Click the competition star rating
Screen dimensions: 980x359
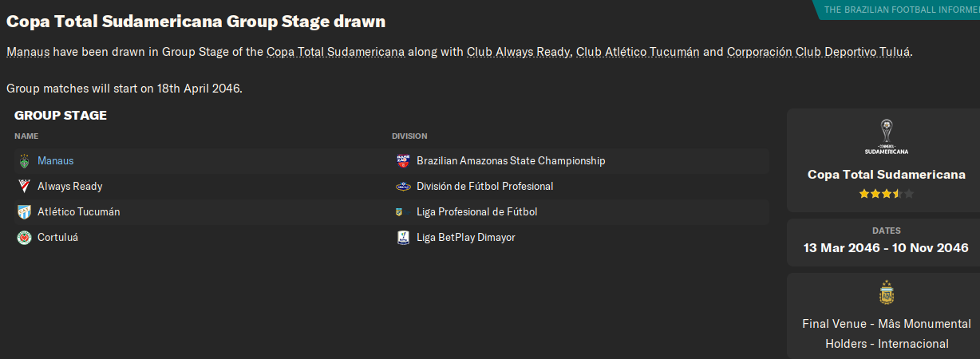point(886,194)
